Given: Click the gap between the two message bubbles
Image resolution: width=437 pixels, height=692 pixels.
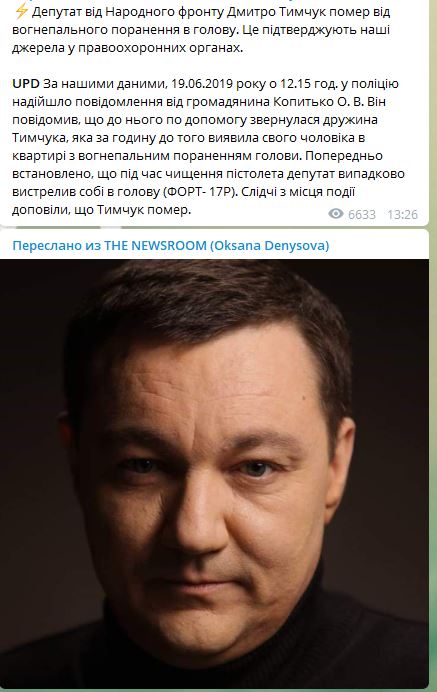Looking at the screenshot, I should point(214,228).
